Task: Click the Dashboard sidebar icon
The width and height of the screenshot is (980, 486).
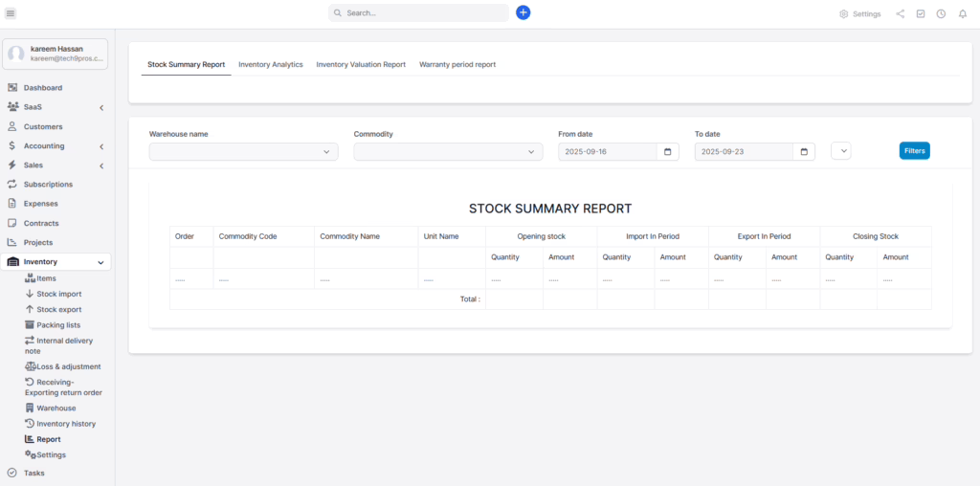Action: coord(11,87)
